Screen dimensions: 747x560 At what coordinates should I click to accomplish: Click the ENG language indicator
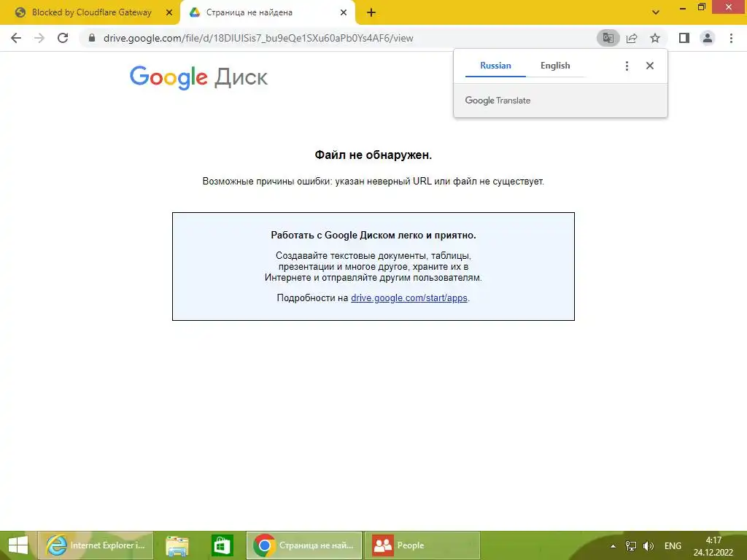coord(673,545)
